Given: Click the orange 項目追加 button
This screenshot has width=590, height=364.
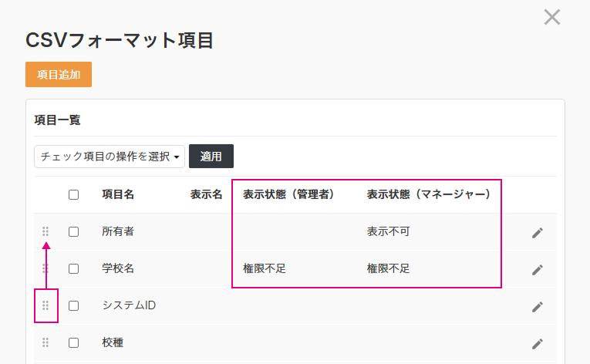Looking at the screenshot, I should click(59, 75).
